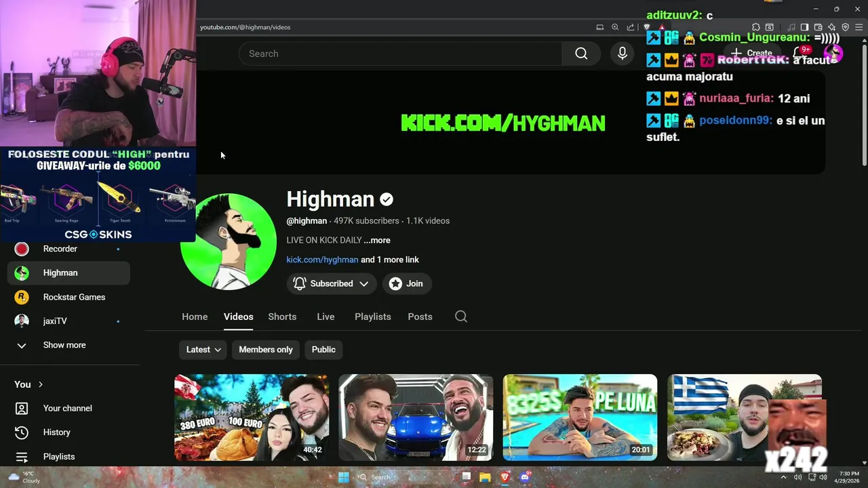Click the verified checkmark badge next to Highman
The height and width of the screenshot is (488, 868).
click(x=387, y=199)
